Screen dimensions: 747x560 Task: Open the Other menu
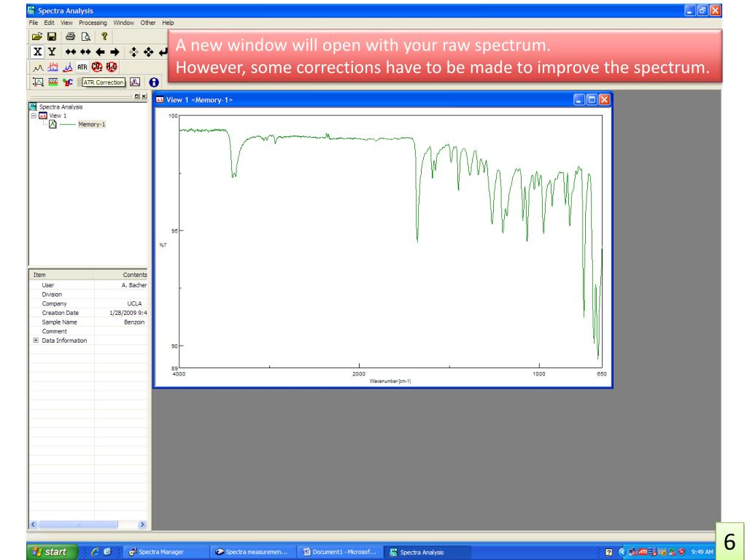147,23
